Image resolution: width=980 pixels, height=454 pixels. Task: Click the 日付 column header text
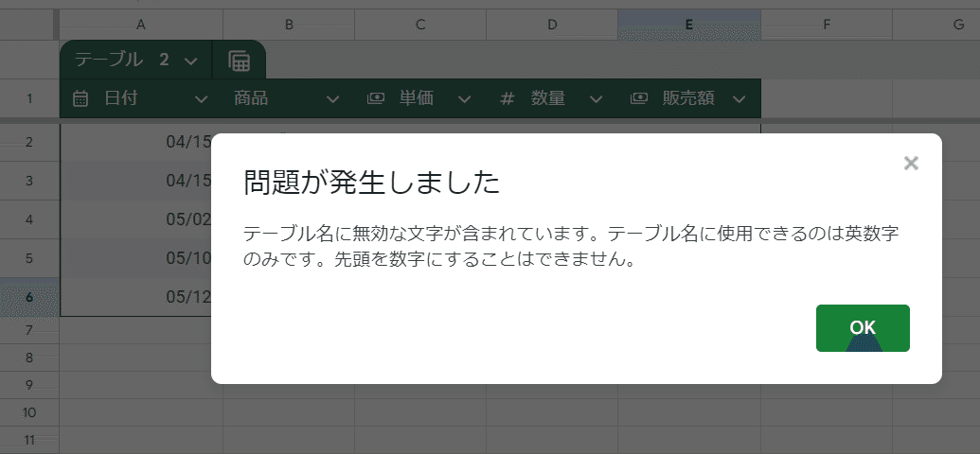coord(120,98)
